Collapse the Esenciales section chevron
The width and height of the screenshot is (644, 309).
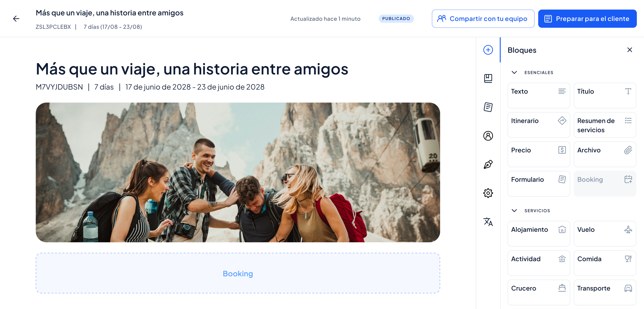click(x=514, y=73)
